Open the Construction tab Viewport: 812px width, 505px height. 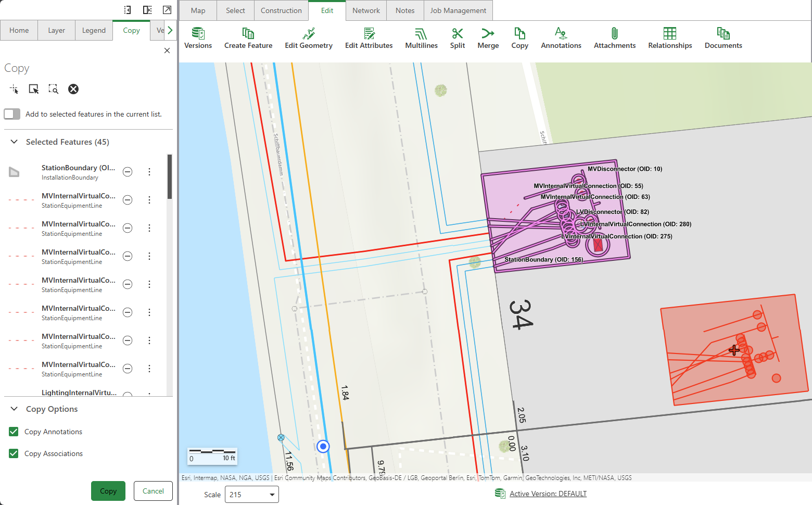(x=281, y=10)
